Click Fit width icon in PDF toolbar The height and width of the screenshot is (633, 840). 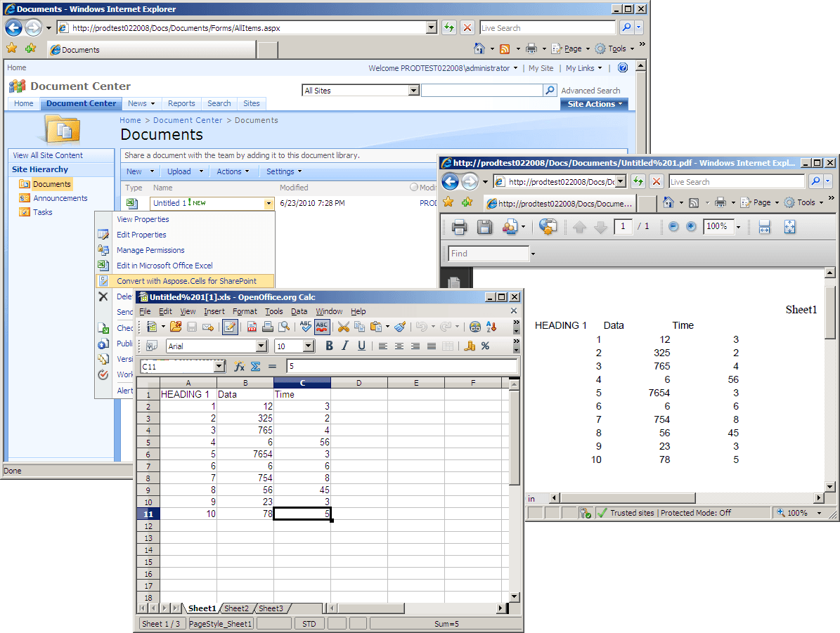pyautogui.click(x=765, y=227)
